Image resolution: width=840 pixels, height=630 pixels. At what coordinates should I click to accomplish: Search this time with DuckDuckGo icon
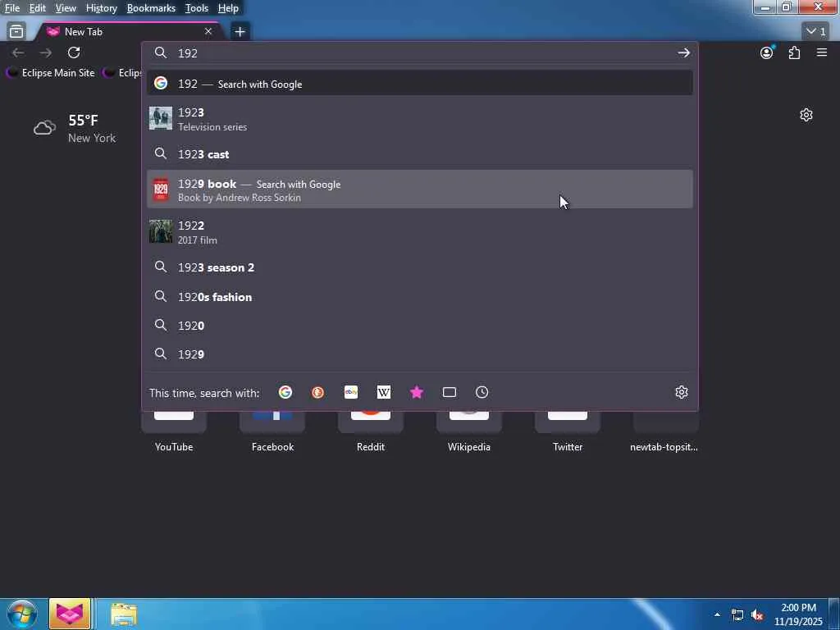(x=317, y=393)
